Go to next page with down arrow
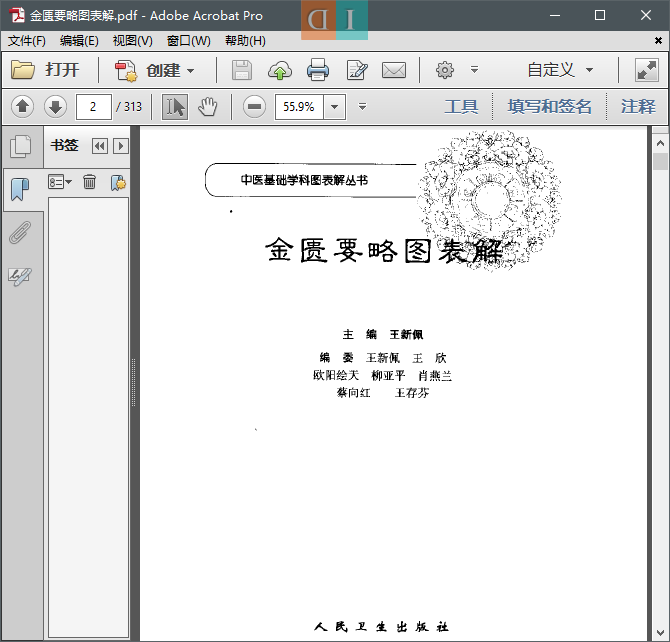This screenshot has width=670, height=642. pos(56,106)
